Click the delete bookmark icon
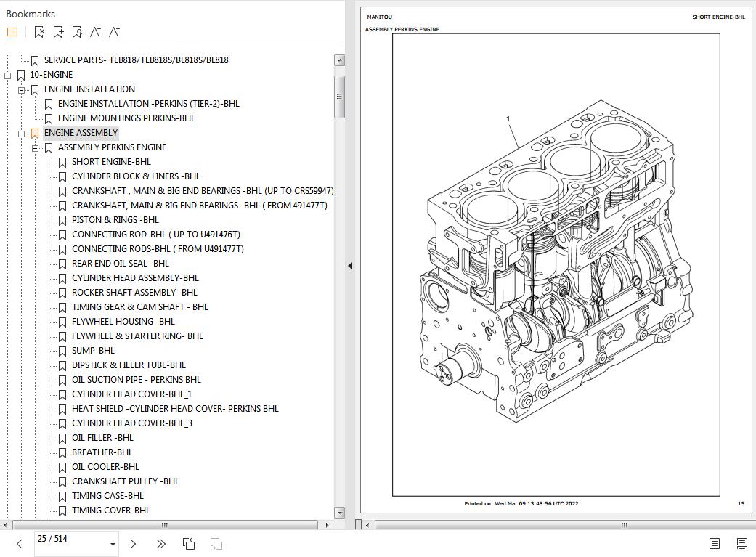The width and height of the screenshot is (756, 557). 39,32
